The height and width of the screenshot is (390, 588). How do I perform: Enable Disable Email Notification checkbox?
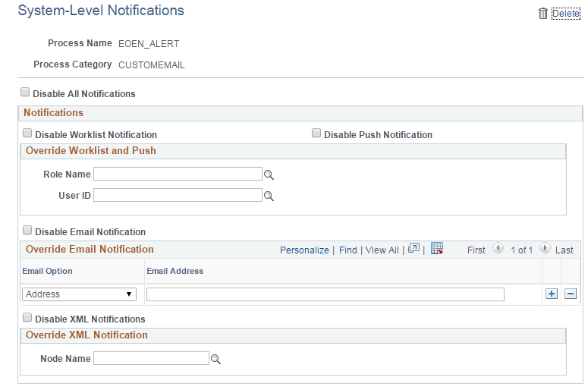pos(27,230)
